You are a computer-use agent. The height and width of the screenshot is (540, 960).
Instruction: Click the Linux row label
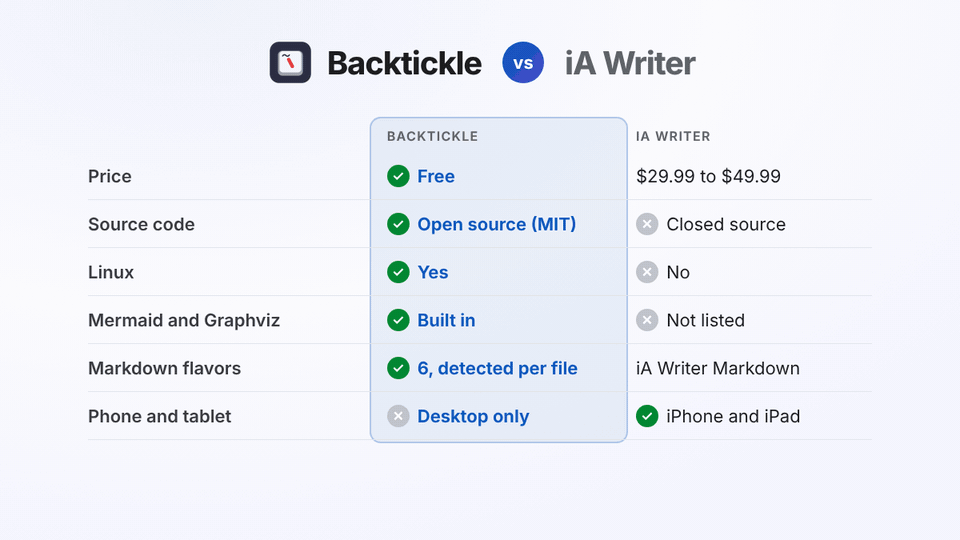point(111,272)
